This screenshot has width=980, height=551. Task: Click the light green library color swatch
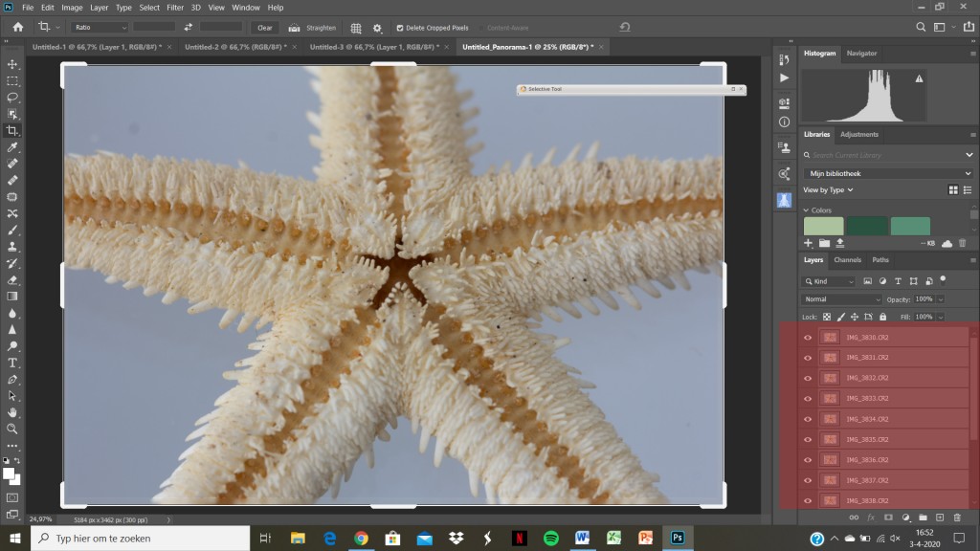click(x=823, y=226)
